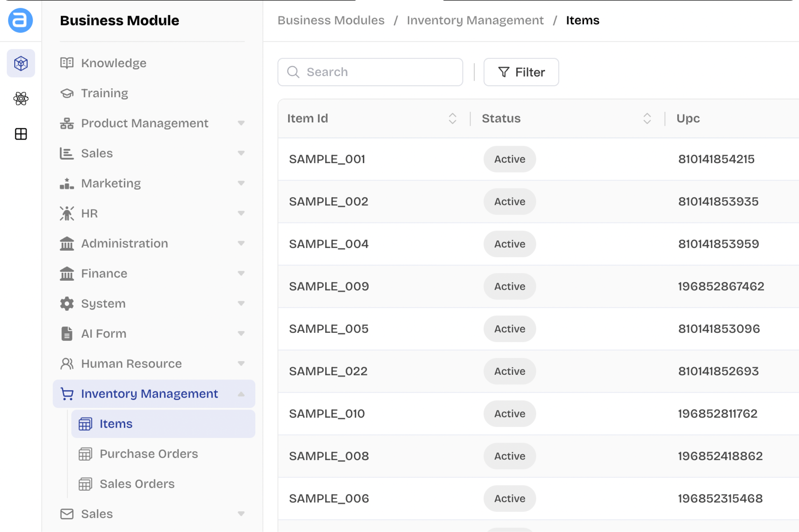The width and height of the screenshot is (799, 532).
Task: Click the Knowledge book icon
Action: coord(67,63)
